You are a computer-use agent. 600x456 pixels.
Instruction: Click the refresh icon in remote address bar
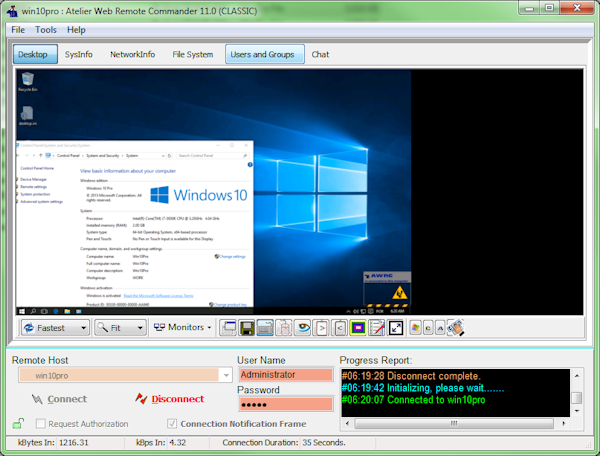[x=170, y=156]
